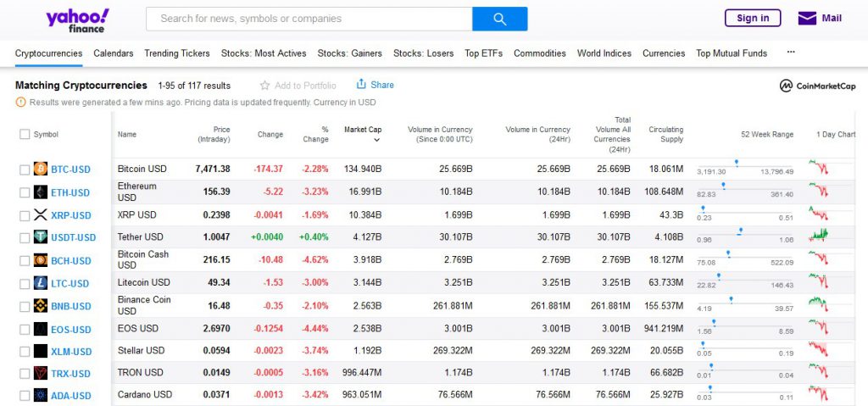Click the results info warning icon
Screen dimensions: 868x406
20,102
